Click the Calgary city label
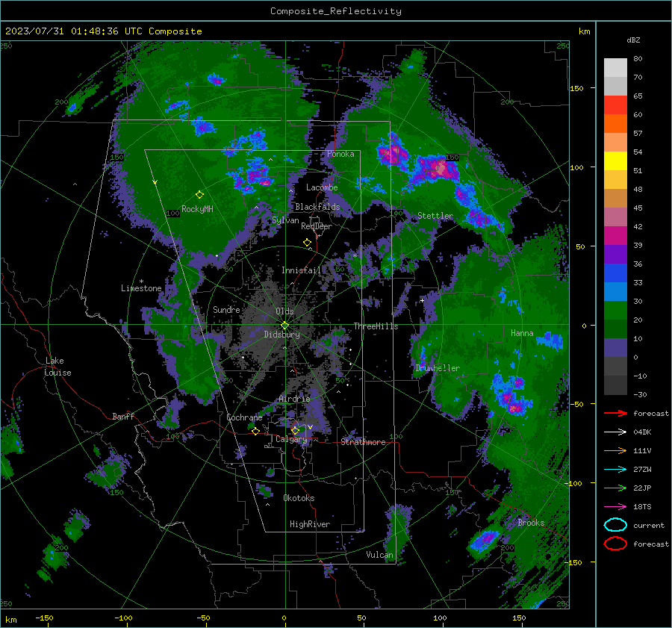The image size is (672, 628). (x=291, y=439)
